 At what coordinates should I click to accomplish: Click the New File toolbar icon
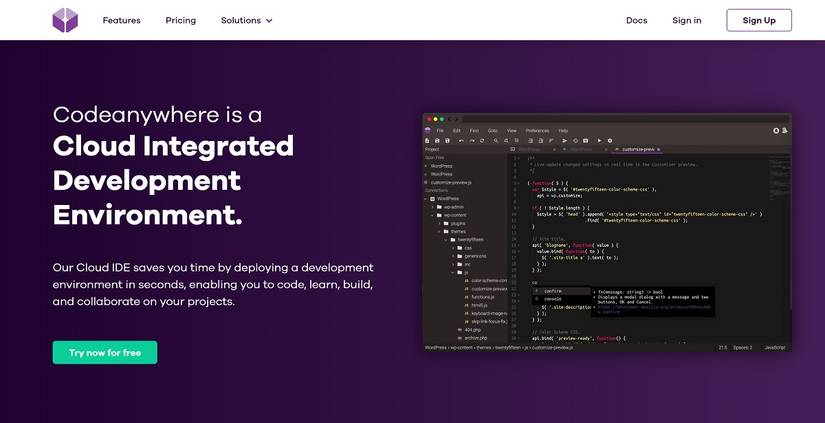click(427, 140)
